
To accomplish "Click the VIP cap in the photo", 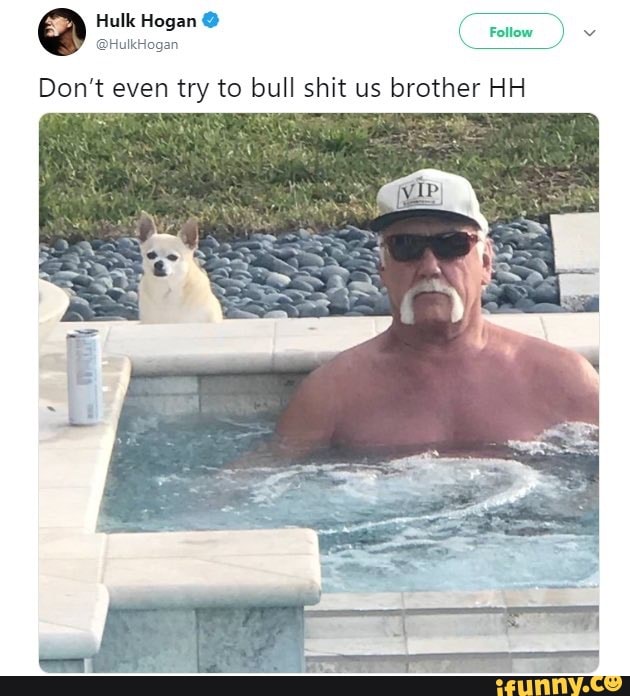I will tap(429, 199).
